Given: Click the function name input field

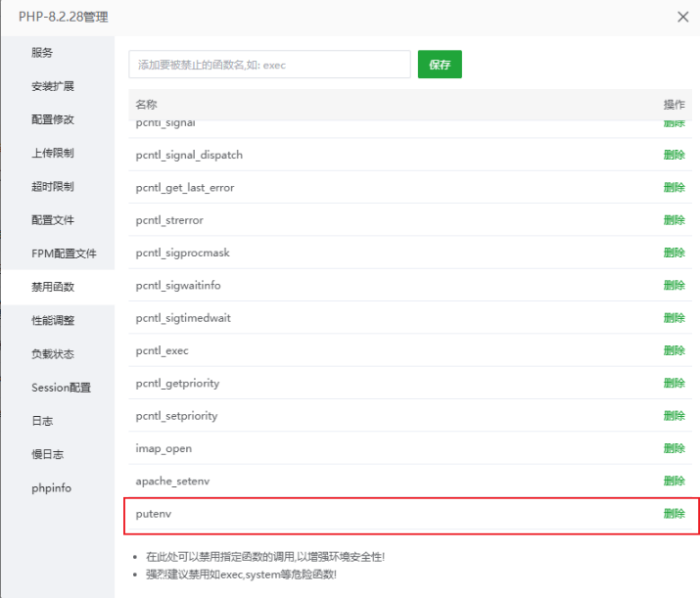Looking at the screenshot, I should [x=269, y=65].
